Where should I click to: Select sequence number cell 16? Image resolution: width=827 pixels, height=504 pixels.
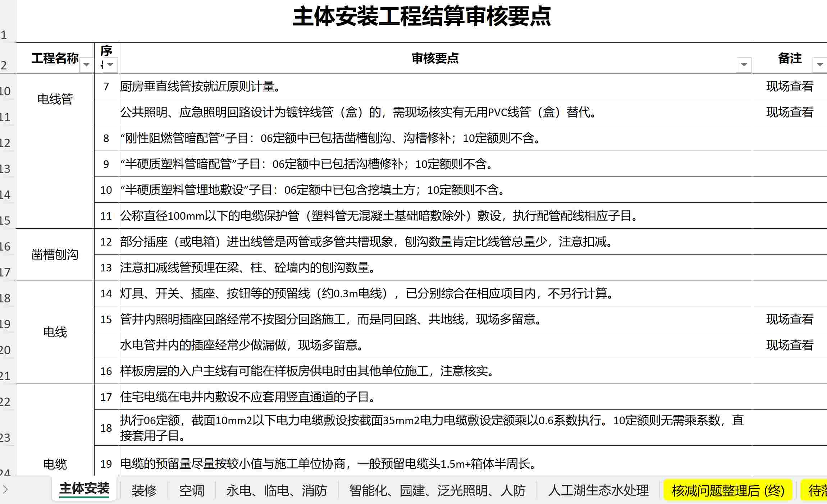tap(106, 371)
